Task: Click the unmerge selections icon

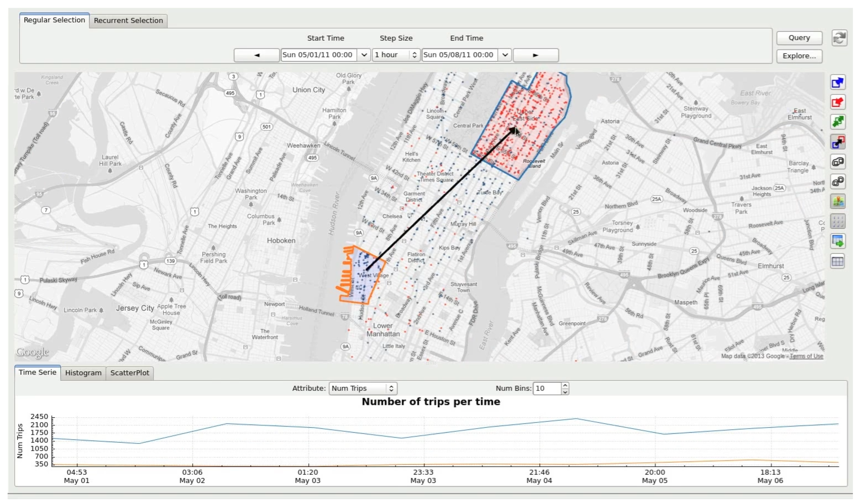Action: (838, 182)
